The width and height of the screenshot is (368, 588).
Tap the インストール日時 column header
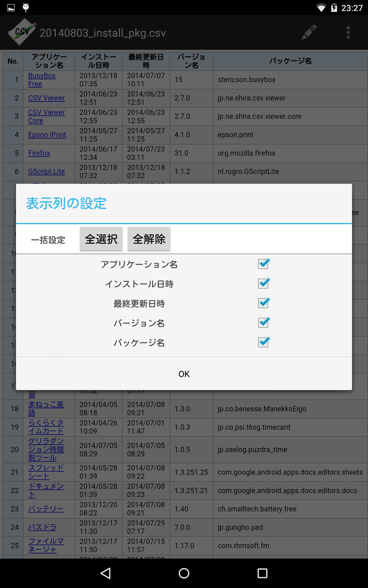coord(98,61)
